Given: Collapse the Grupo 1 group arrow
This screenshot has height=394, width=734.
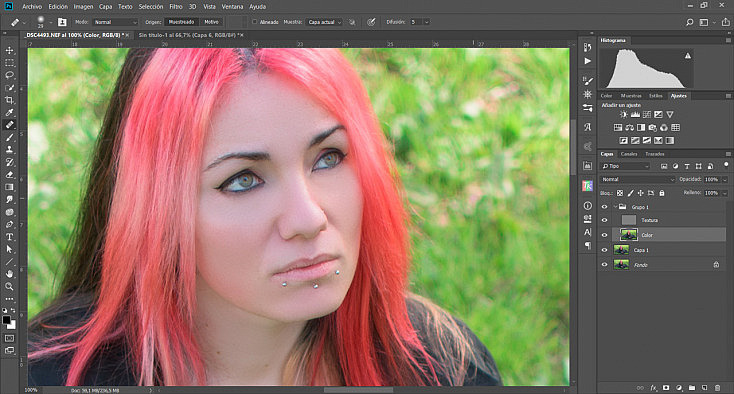Looking at the screenshot, I should coord(615,207).
